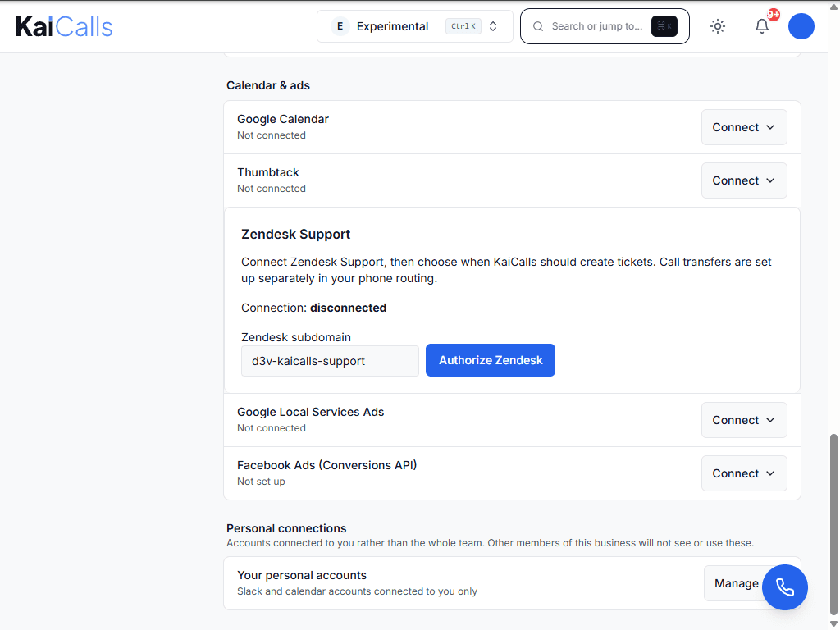The height and width of the screenshot is (630, 840).
Task: Click the 9+ notification count badge
Action: [x=773, y=15]
